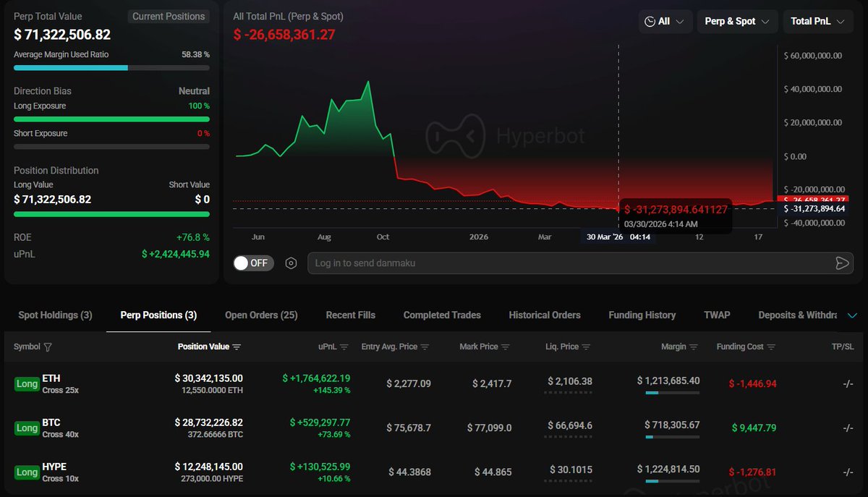Click the uPnL sort icon
This screenshot has width=868, height=497.
pyautogui.click(x=344, y=347)
